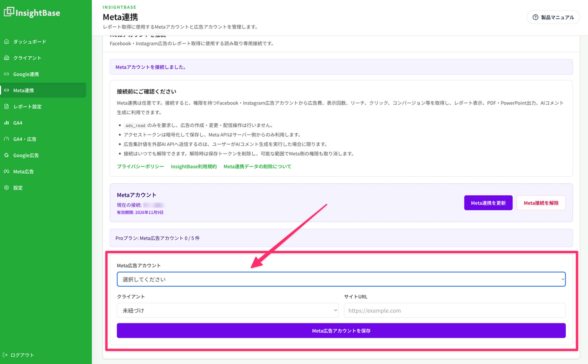Click the サイトURL field label
Image resolution: width=588 pixels, height=364 pixels.
355,297
